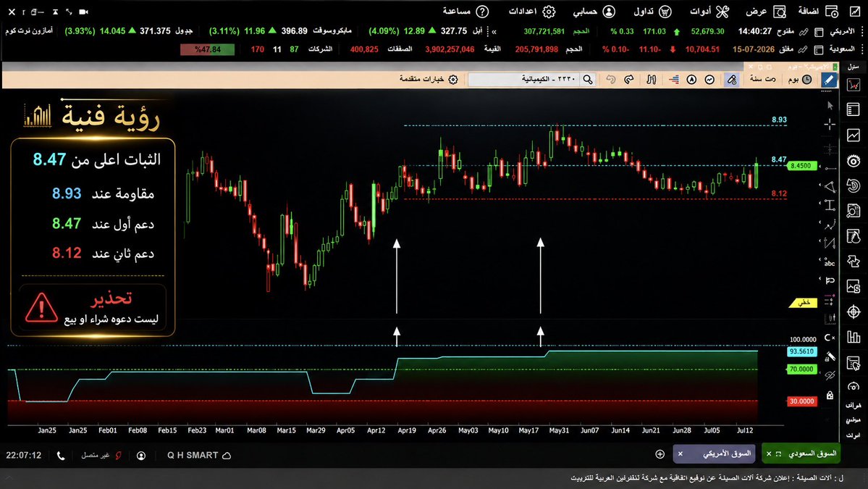Select the cursor pointer tool
This screenshot has width=868, height=489.
tap(830, 104)
